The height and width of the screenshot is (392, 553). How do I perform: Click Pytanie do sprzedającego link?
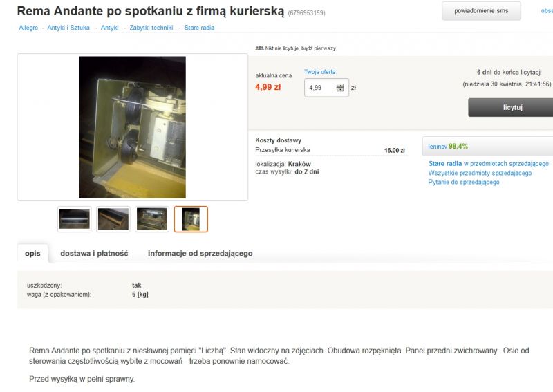[x=463, y=182]
